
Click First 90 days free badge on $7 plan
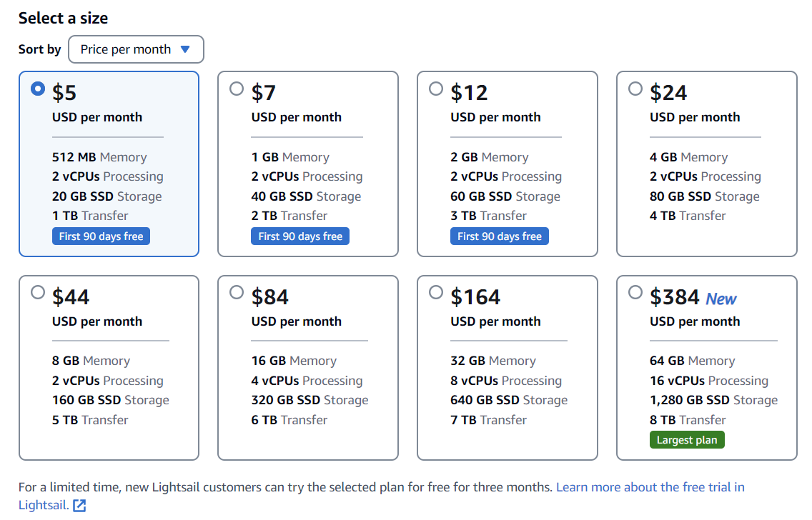pyautogui.click(x=300, y=236)
